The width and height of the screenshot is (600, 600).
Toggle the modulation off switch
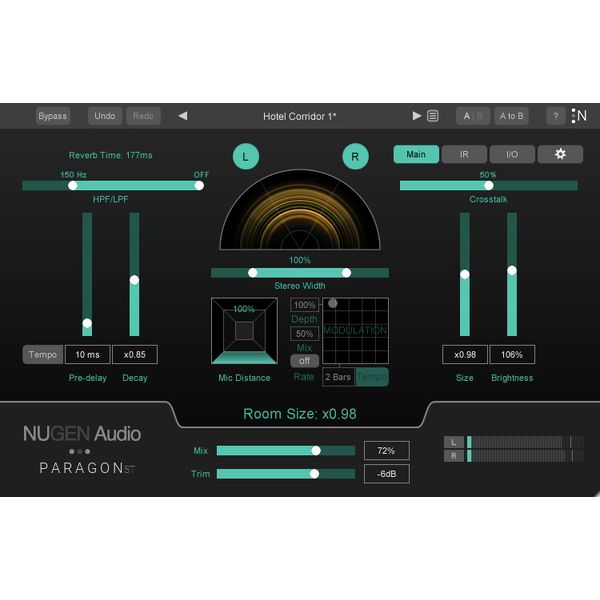(305, 361)
